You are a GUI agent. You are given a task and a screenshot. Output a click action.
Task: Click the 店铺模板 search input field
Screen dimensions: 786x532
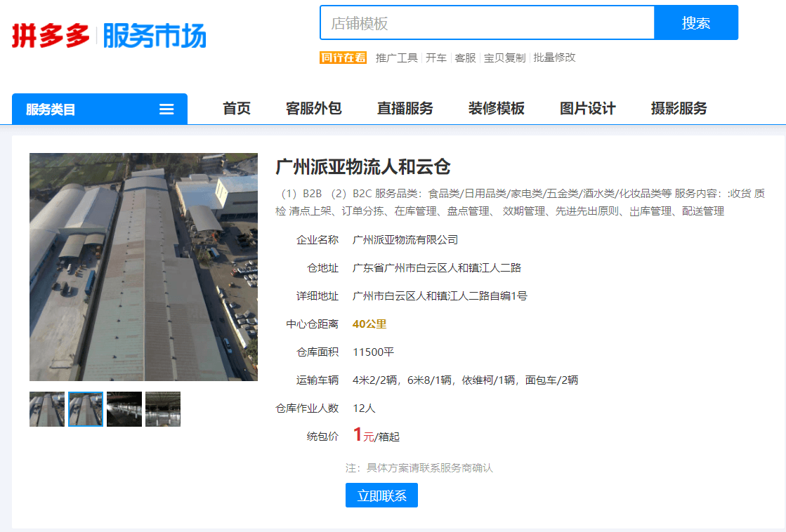(x=487, y=23)
